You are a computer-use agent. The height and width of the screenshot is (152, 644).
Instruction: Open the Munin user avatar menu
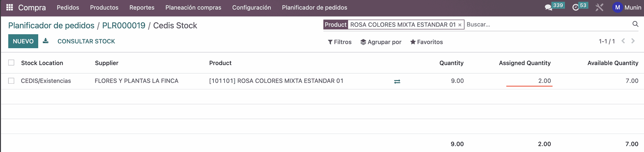pos(627,7)
